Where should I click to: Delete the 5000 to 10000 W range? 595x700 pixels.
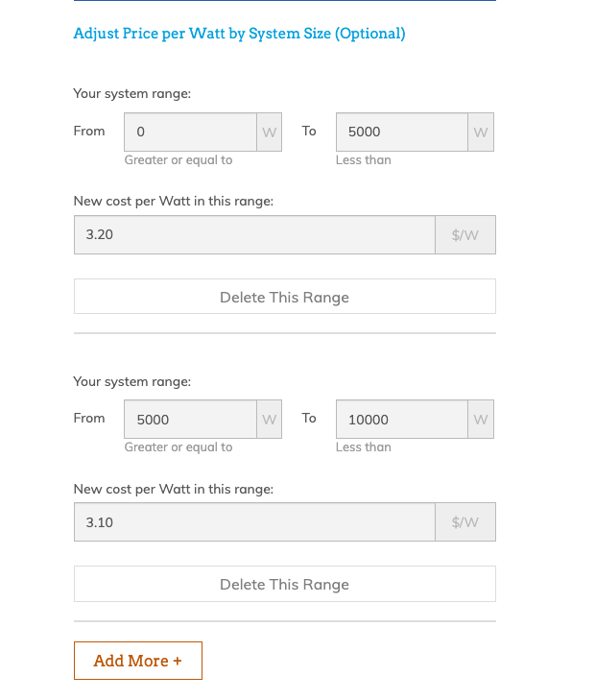(284, 584)
